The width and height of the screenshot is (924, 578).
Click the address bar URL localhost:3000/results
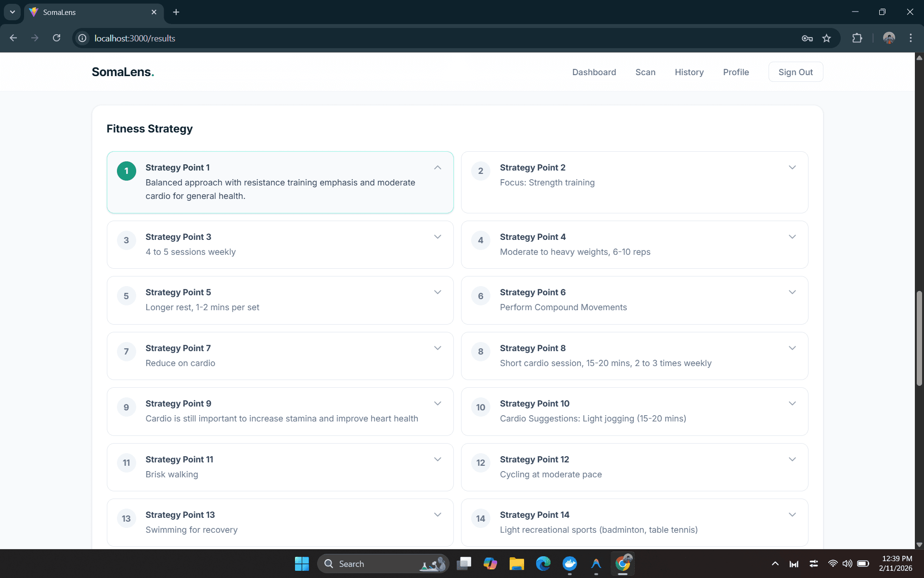coord(135,39)
